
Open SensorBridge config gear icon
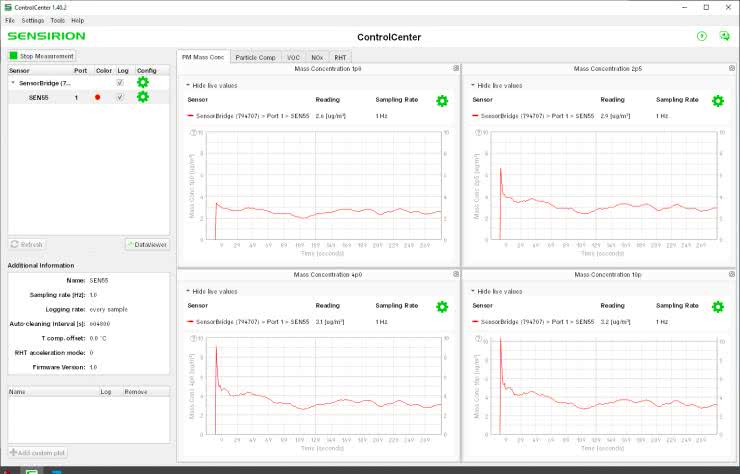[x=143, y=83]
